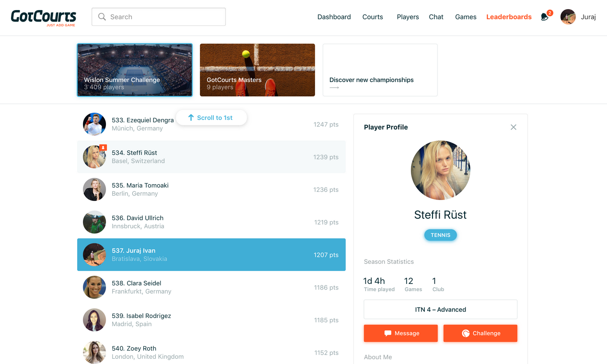607x364 pixels.
Task: Click Innsbruck, Austria location text
Action: (x=138, y=226)
